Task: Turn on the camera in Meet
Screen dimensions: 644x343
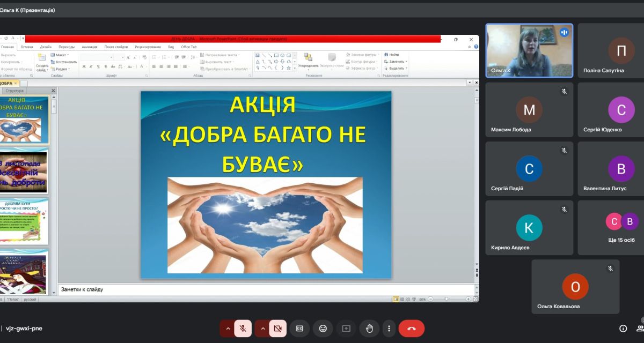Action: (277, 329)
